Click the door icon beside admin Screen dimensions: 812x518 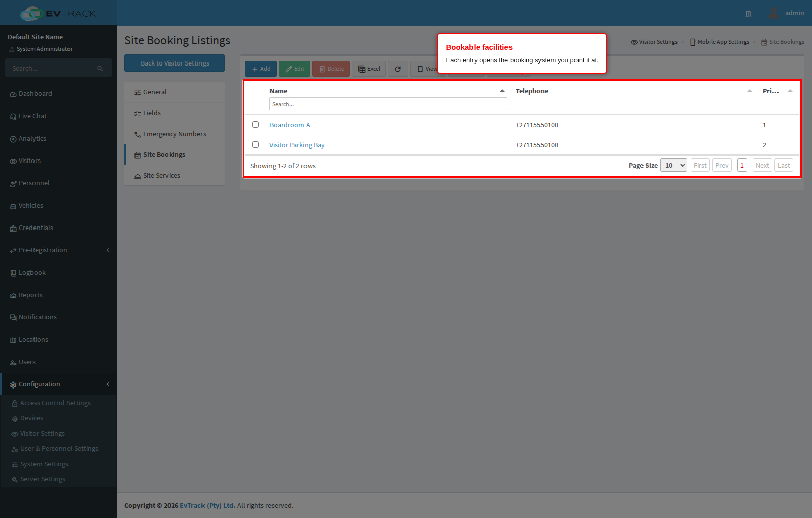pos(748,14)
